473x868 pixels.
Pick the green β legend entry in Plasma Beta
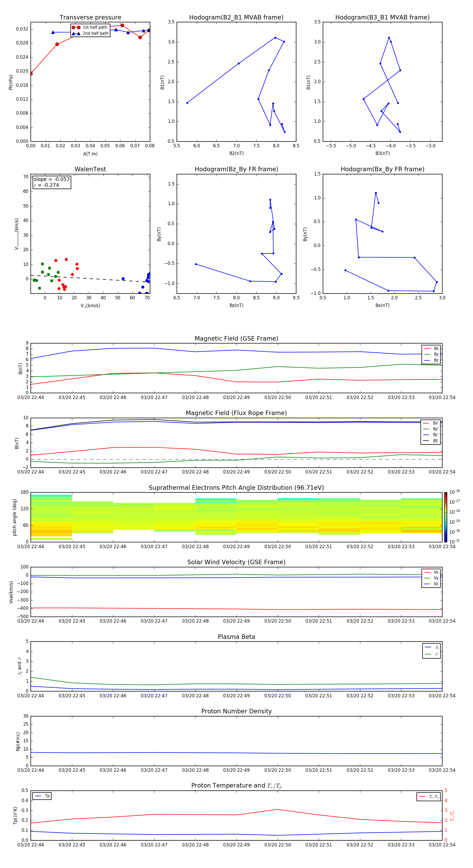click(431, 654)
